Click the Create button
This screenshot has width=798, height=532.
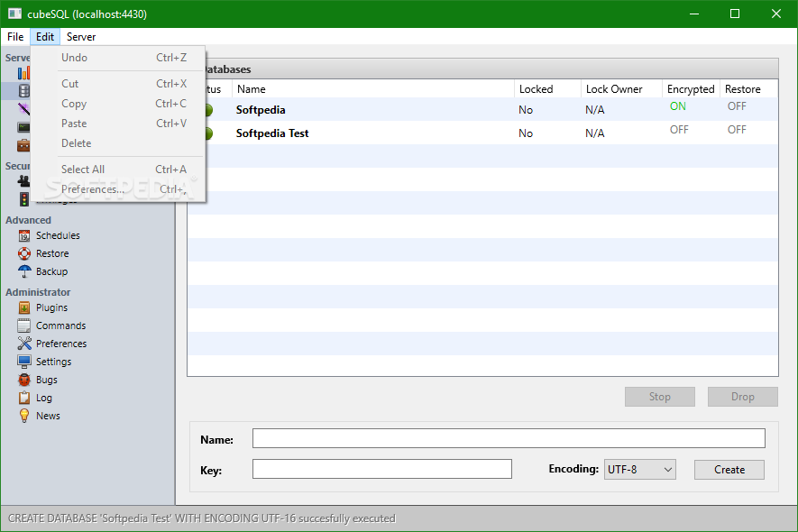pyautogui.click(x=729, y=470)
